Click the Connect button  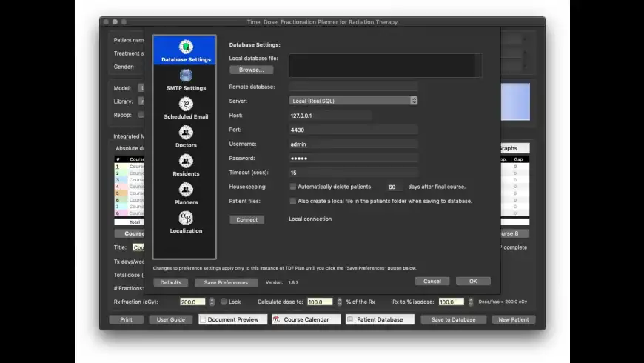coord(246,219)
